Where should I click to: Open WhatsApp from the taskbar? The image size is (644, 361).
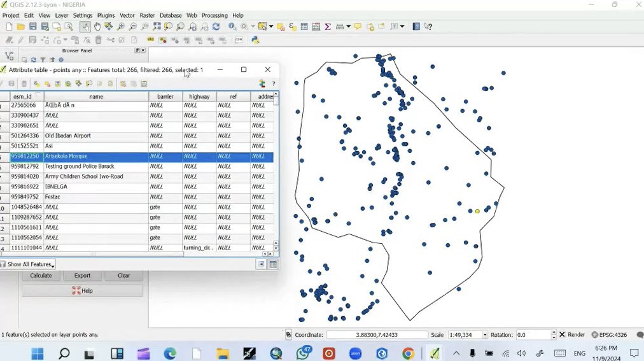pos(303,353)
